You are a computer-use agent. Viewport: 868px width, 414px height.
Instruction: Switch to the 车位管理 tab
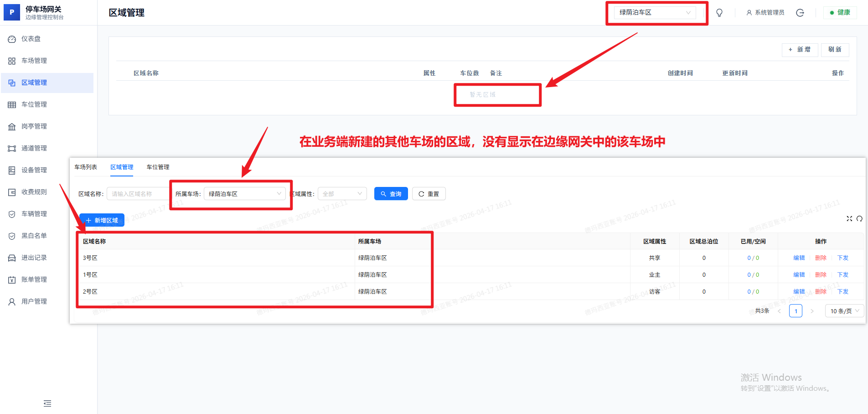point(158,167)
